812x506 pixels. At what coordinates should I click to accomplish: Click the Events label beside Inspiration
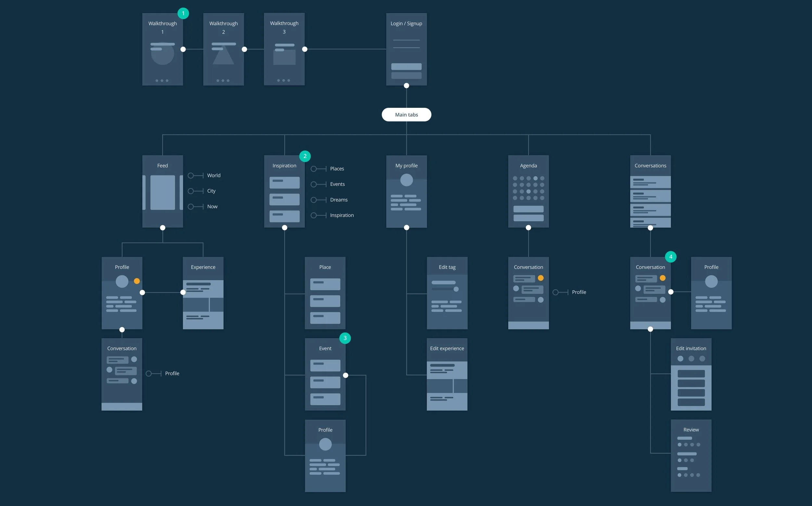pos(337,184)
